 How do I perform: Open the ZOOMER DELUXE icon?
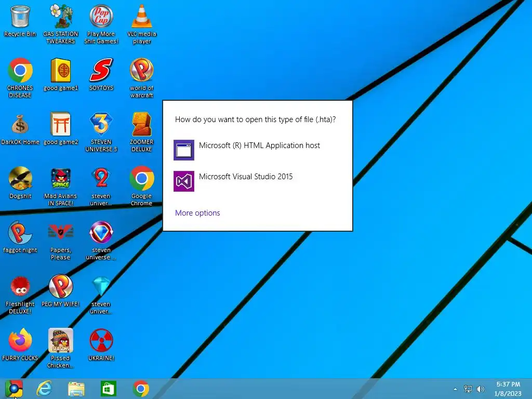[141, 131]
